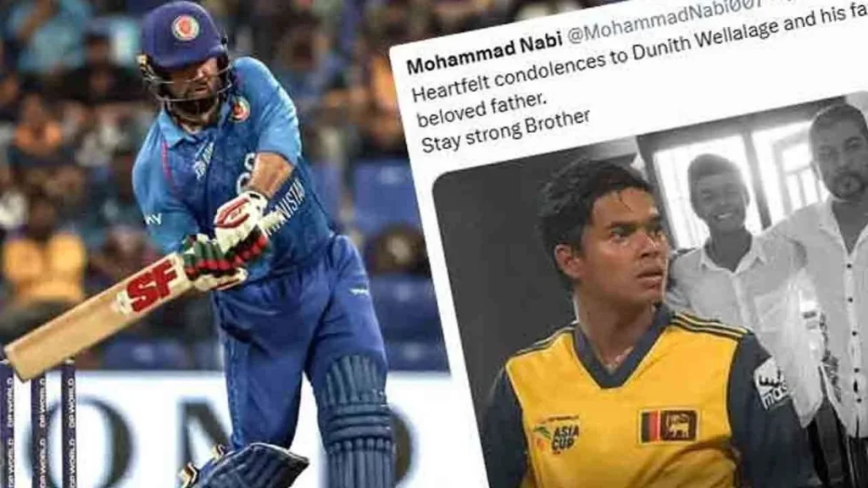Click the Sri Lanka flag emblem on jersey
This screenshot has height=488, width=868.
pos(668,425)
